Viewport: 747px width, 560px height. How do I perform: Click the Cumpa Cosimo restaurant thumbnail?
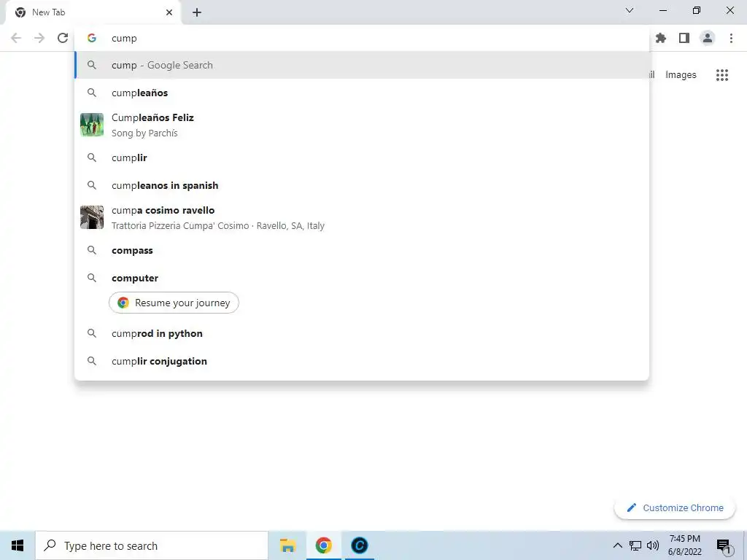click(92, 217)
